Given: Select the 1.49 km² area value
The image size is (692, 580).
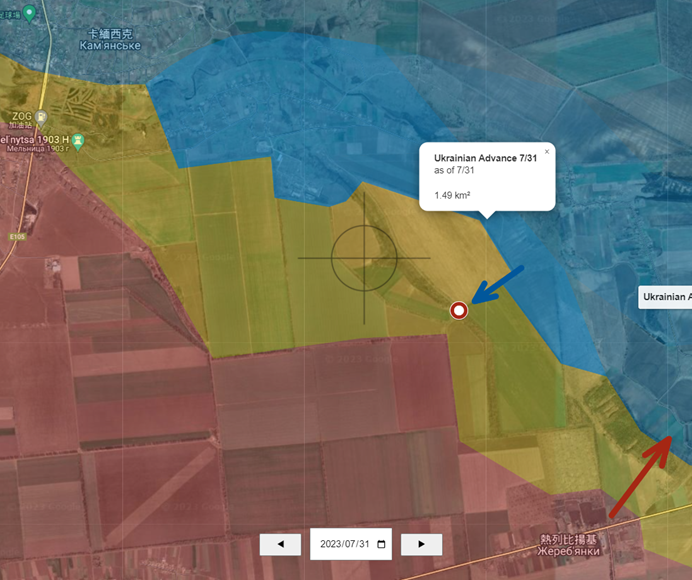Looking at the screenshot, I should (x=452, y=195).
